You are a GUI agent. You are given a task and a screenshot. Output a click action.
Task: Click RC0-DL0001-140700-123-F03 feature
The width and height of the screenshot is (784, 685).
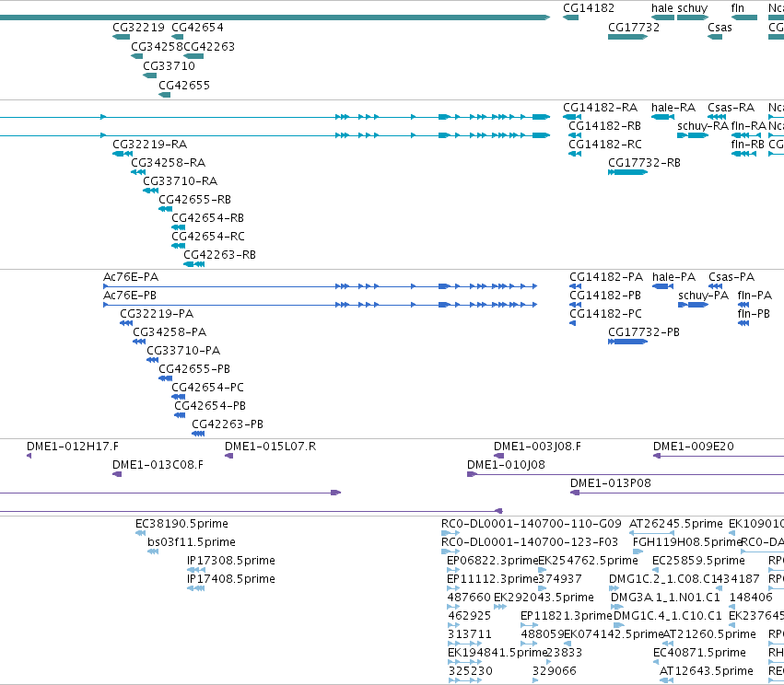[529, 542]
